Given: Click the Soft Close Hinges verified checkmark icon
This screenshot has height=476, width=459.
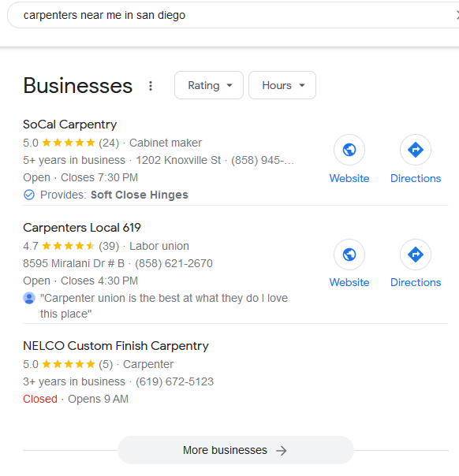Looking at the screenshot, I should [29, 195].
